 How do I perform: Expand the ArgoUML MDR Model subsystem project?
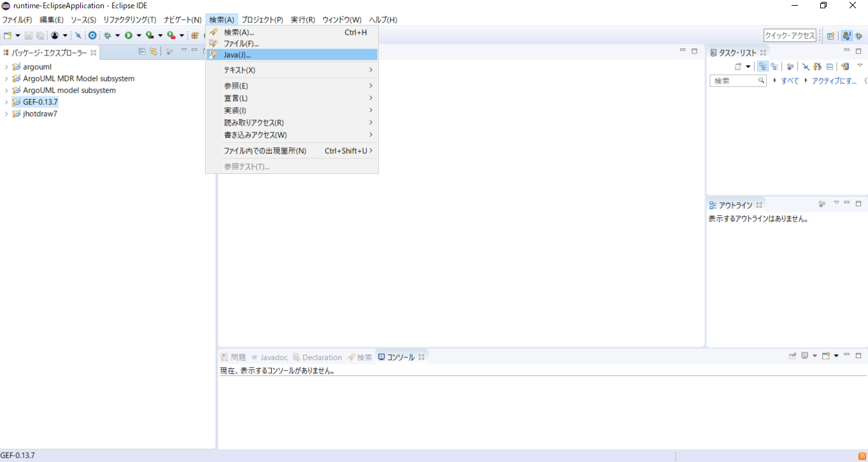click(6, 78)
